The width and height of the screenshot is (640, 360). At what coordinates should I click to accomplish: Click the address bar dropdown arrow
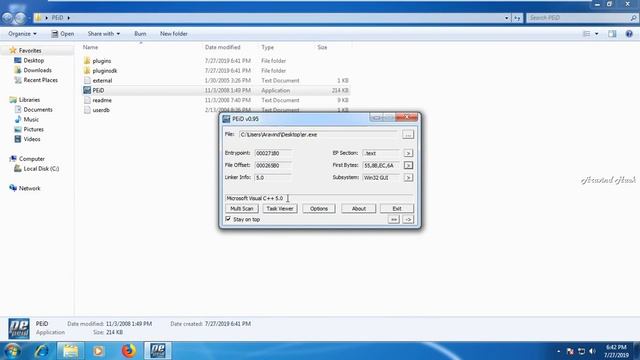(507, 18)
